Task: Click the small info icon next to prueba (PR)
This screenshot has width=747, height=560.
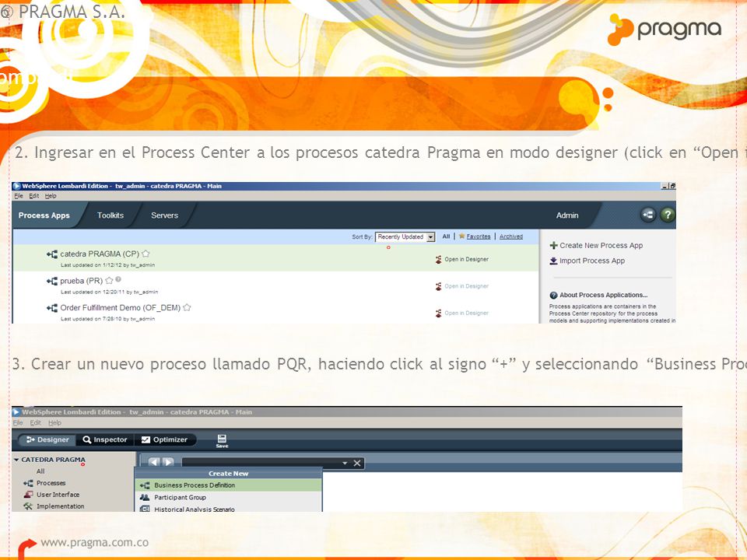Action: coord(118,279)
